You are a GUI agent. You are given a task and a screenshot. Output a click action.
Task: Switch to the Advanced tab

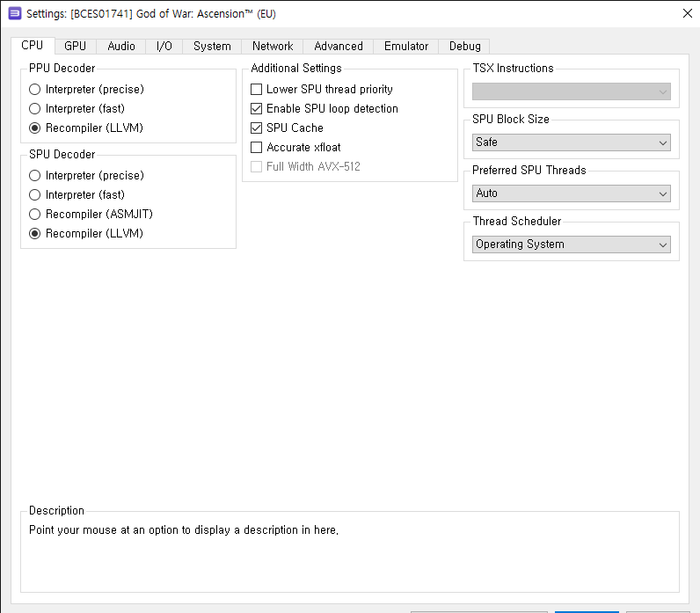point(338,46)
